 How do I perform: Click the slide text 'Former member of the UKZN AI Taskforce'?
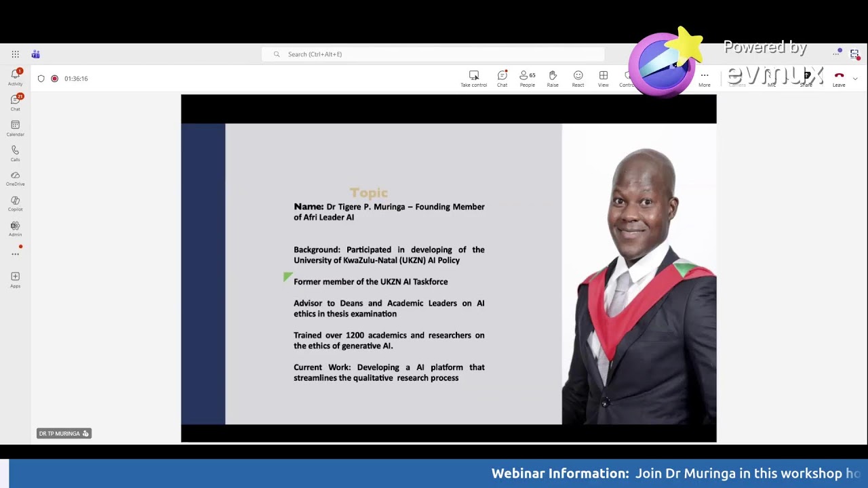(x=370, y=282)
